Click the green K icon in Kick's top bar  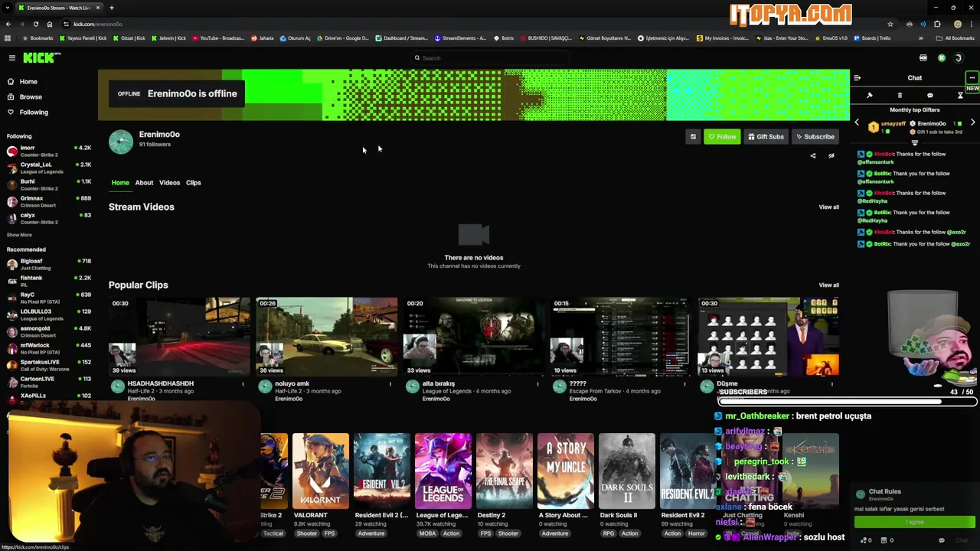coord(942,58)
